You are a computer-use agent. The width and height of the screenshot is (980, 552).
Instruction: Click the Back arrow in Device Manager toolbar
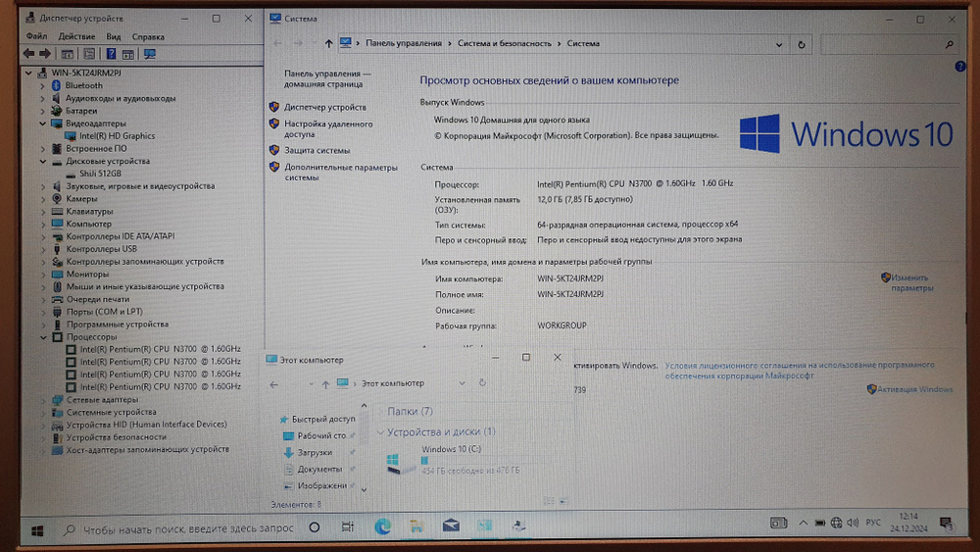28,54
